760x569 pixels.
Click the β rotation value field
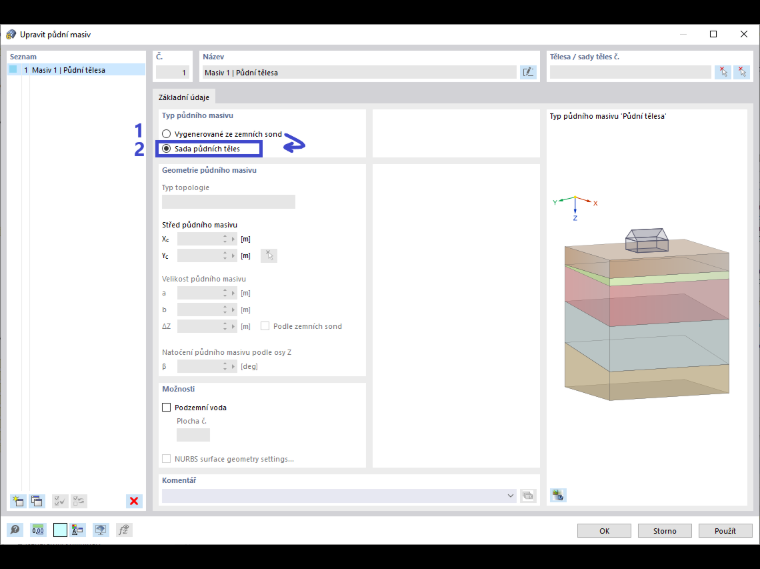coord(201,366)
